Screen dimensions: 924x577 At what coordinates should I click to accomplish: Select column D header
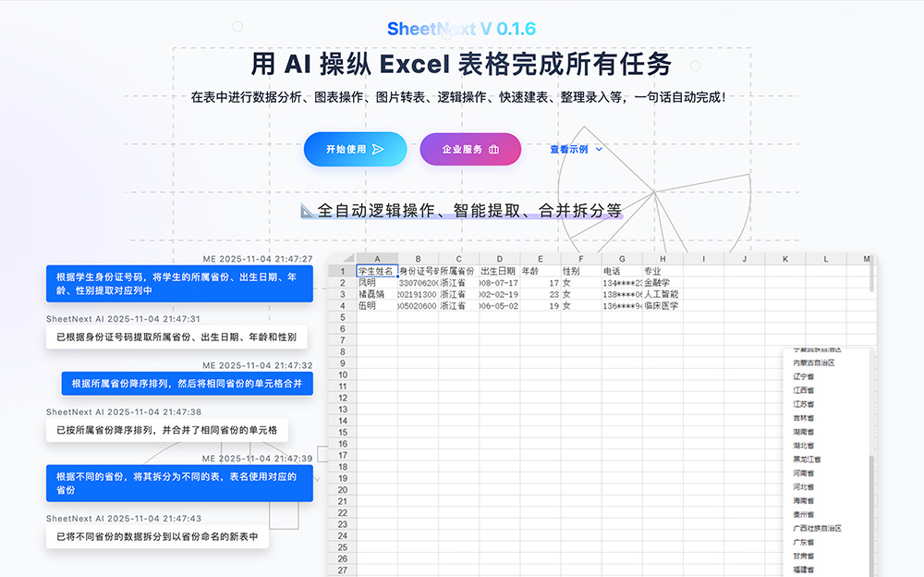coord(499,258)
